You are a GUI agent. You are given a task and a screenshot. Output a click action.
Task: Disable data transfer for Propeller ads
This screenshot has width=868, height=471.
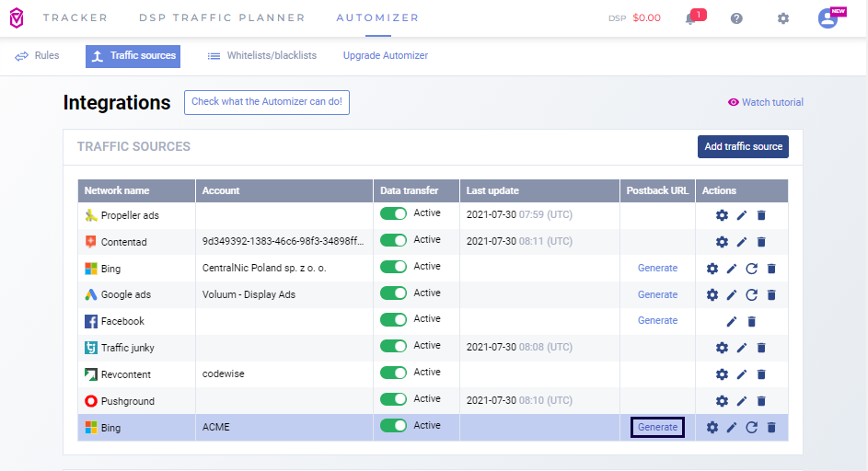pos(394,214)
